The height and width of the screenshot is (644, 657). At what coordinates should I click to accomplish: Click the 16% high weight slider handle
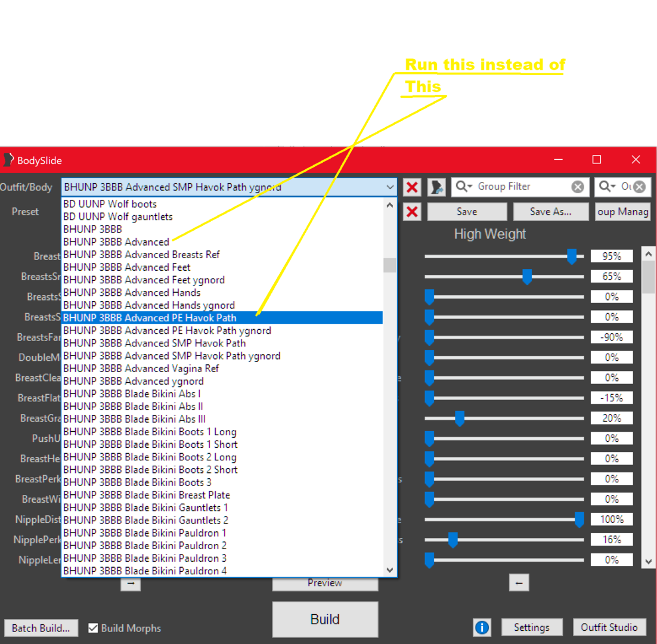click(x=453, y=540)
